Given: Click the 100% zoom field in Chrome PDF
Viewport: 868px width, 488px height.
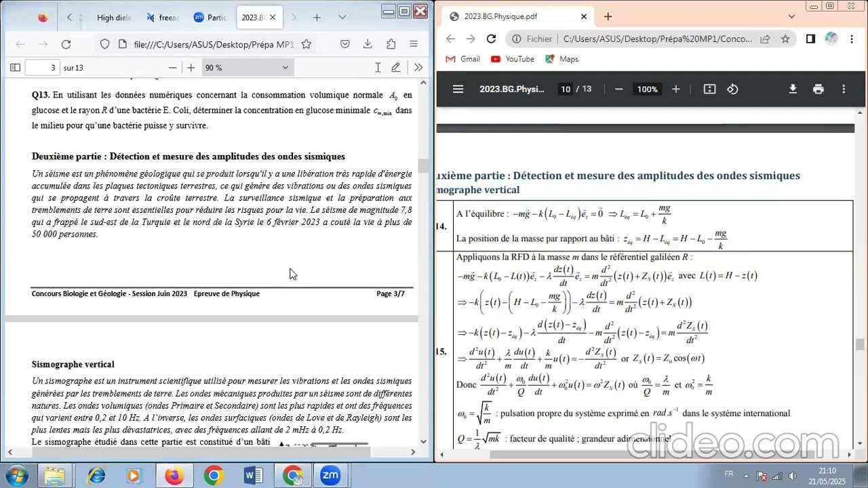Looking at the screenshot, I should click(x=647, y=89).
